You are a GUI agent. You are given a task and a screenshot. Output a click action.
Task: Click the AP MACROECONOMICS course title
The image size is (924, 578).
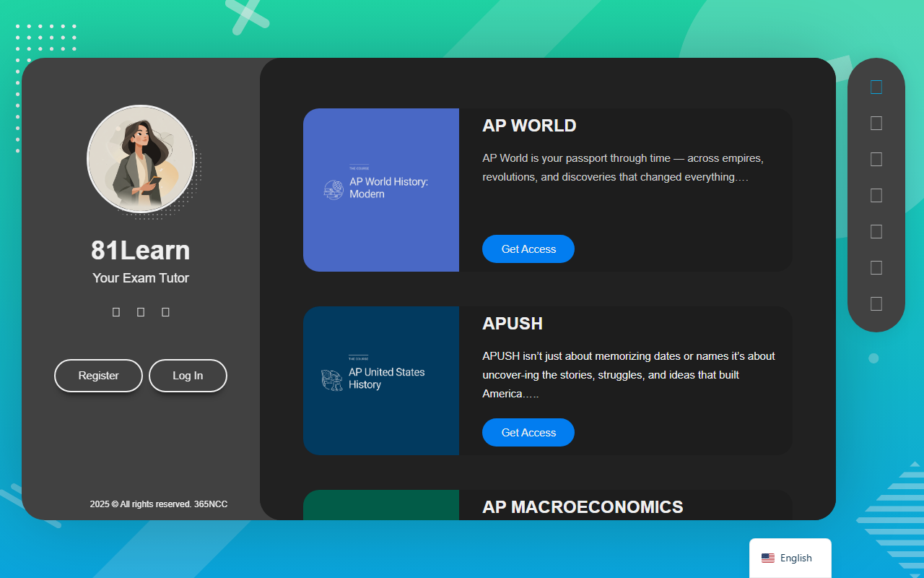[583, 507]
